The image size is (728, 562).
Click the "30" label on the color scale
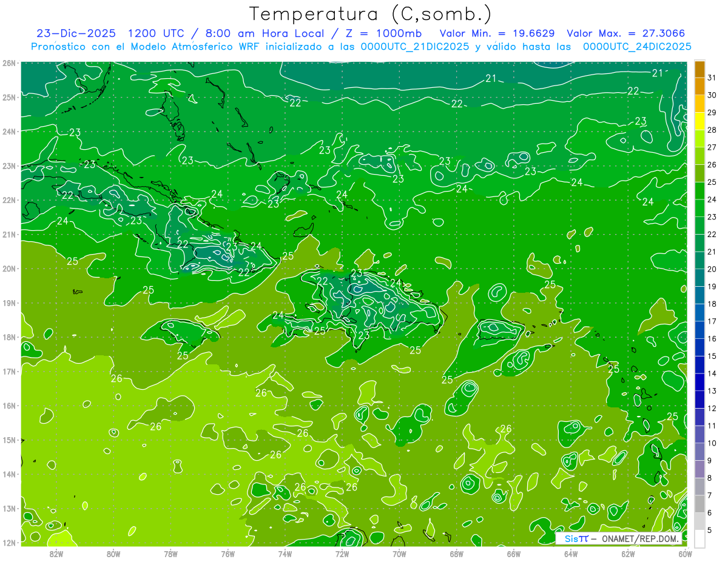pyautogui.click(x=712, y=95)
